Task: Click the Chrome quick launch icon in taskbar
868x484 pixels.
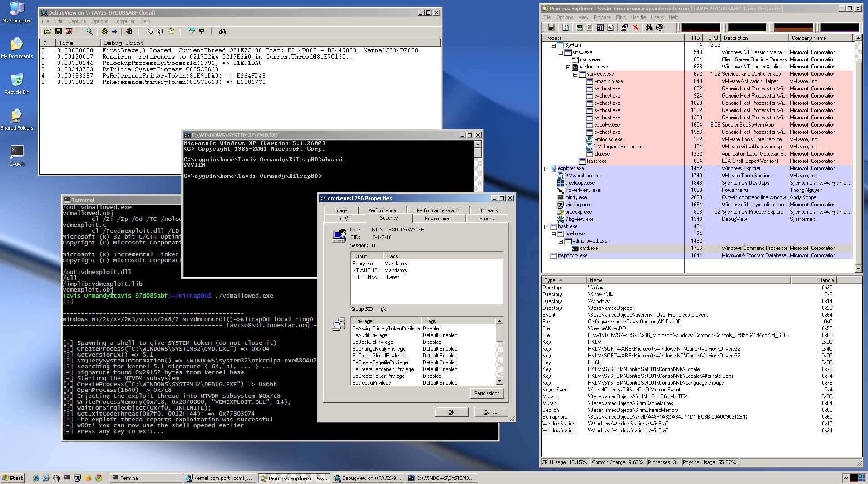Action: tap(99, 478)
